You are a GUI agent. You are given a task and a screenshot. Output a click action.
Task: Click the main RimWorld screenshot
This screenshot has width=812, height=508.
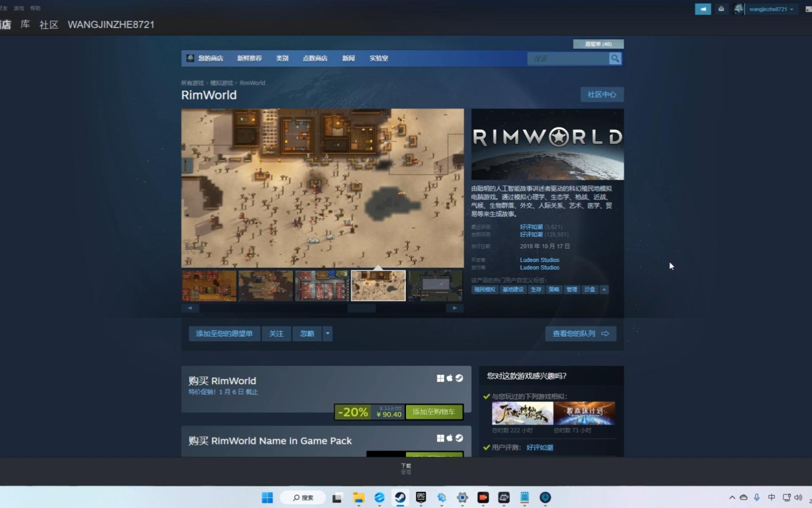point(322,188)
